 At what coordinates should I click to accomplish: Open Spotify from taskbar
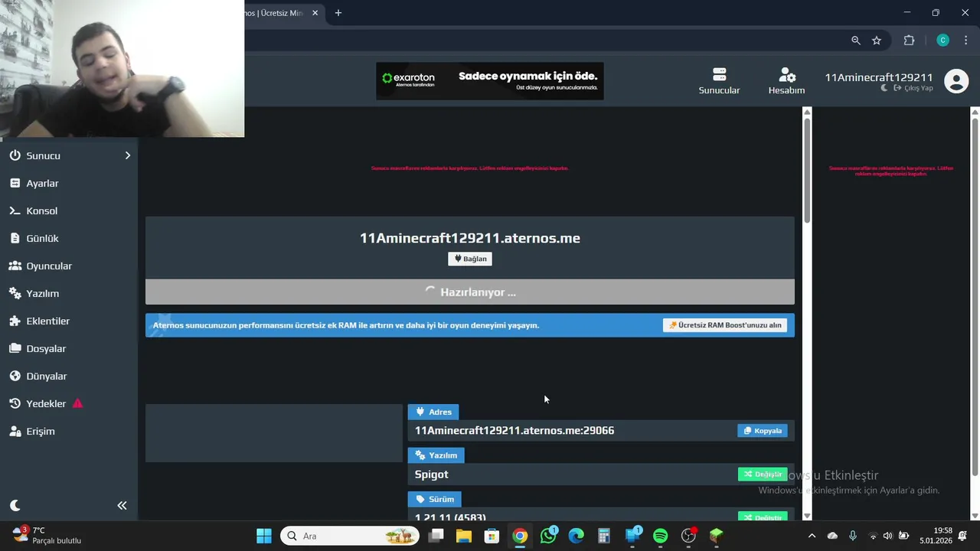[660, 536]
